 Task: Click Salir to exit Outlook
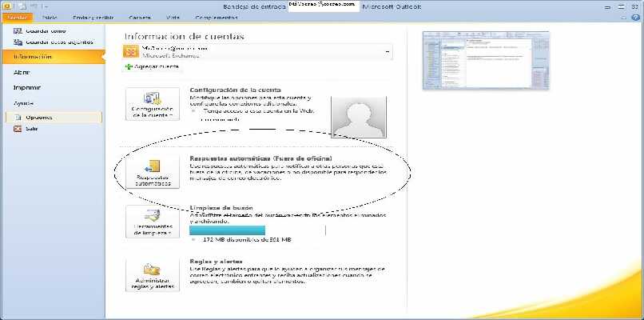(x=32, y=129)
